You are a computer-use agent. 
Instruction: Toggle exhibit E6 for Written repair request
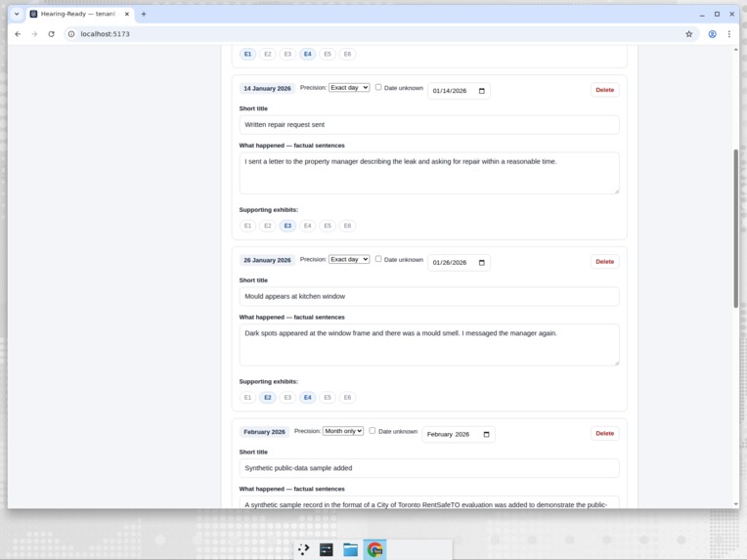click(x=347, y=226)
